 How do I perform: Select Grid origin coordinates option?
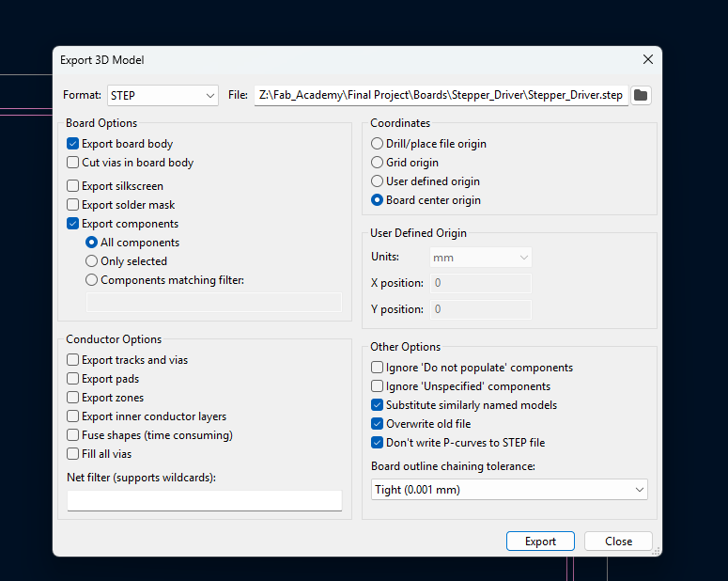(377, 163)
